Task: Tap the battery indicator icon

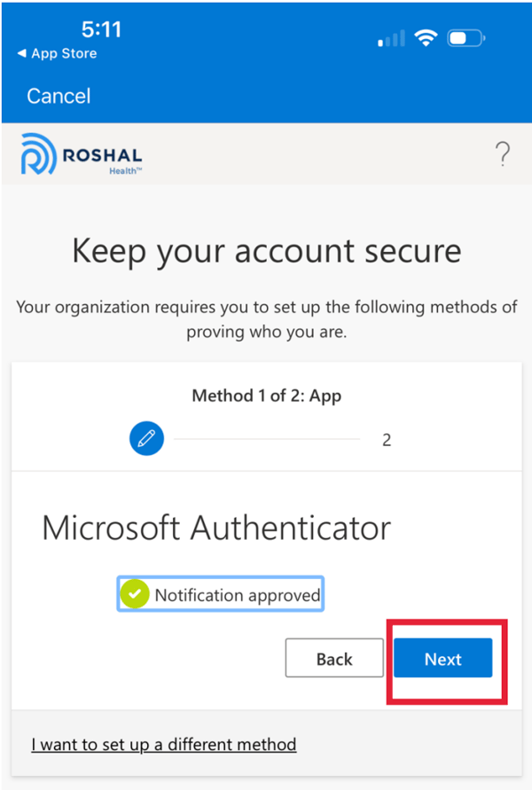Action: (x=465, y=37)
